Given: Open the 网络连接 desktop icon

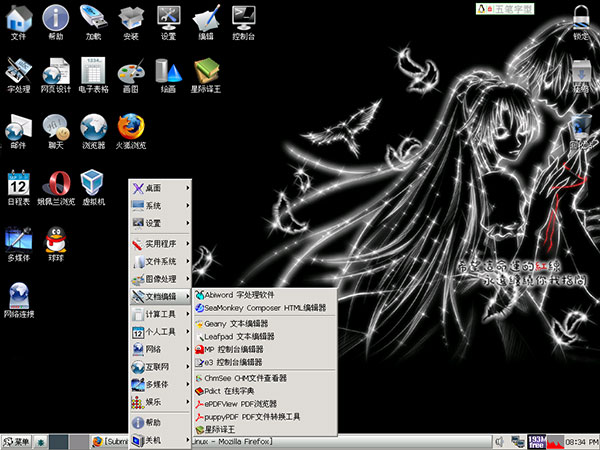Looking at the screenshot, I should (x=19, y=300).
